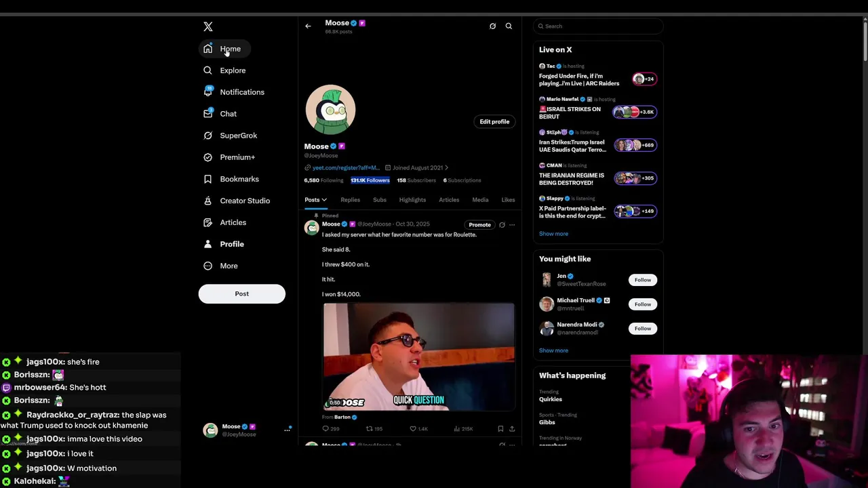Reply to the pinned Roulette post
The height and width of the screenshot is (488, 868).
click(x=330, y=428)
